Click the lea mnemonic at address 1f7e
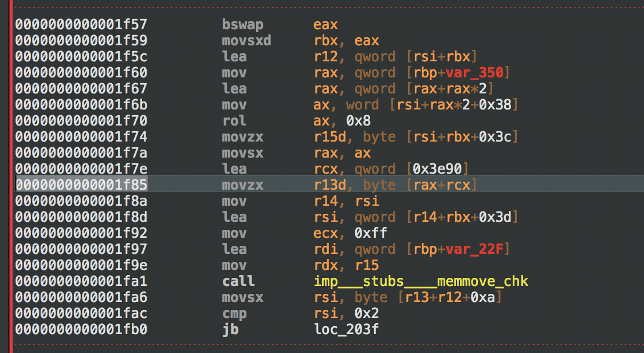This screenshot has height=353, width=644. pyautogui.click(x=234, y=169)
